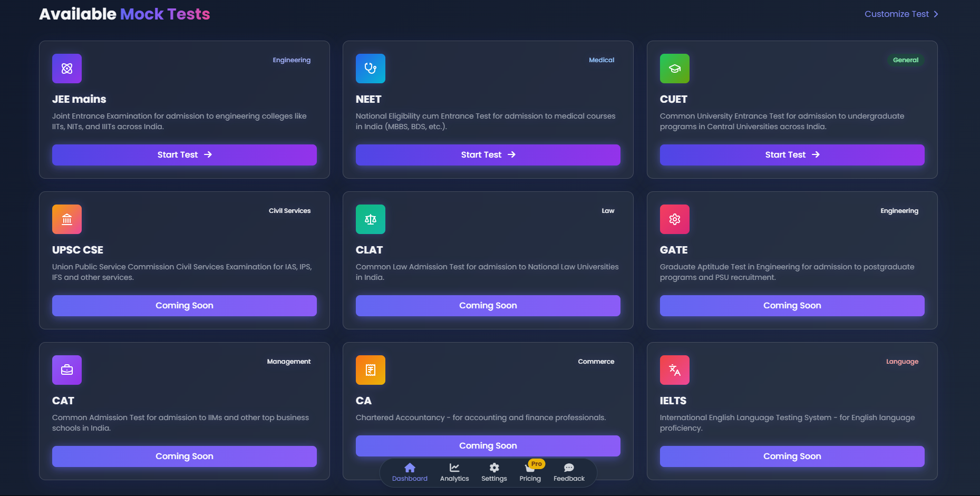Click the IELTS translate icon
The width and height of the screenshot is (980, 496).
[675, 370]
